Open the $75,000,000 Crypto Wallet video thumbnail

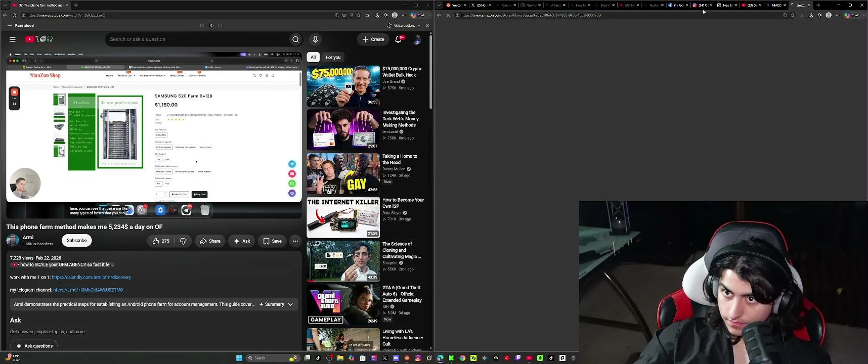[343, 85]
